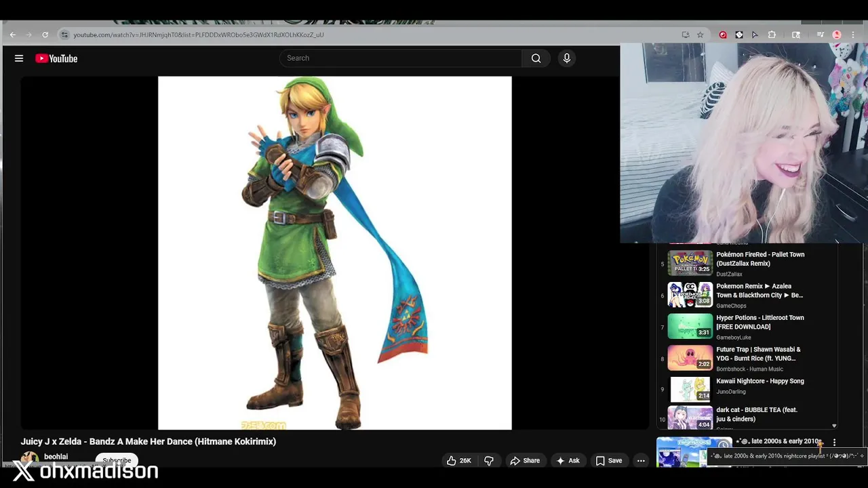
Task: Pause the Link video in the player
Action: [334, 253]
